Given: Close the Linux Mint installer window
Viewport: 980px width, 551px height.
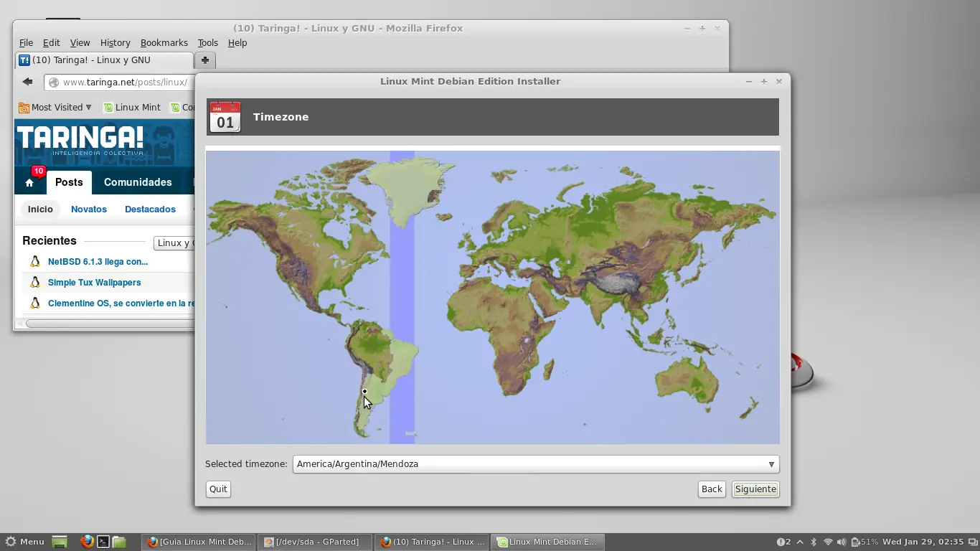Looking at the screenshot, I should 779,82.
